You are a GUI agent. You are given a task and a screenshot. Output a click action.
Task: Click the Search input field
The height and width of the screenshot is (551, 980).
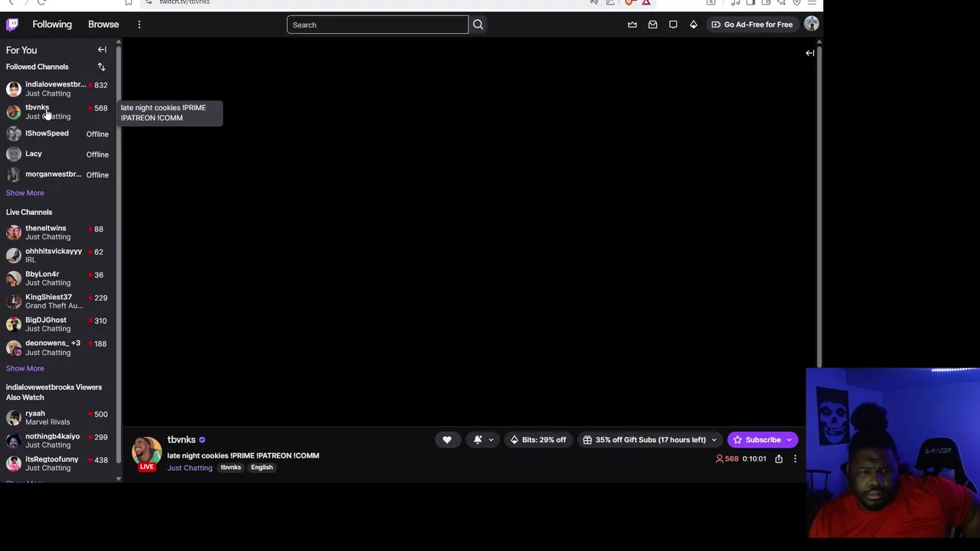click(377, 24)
